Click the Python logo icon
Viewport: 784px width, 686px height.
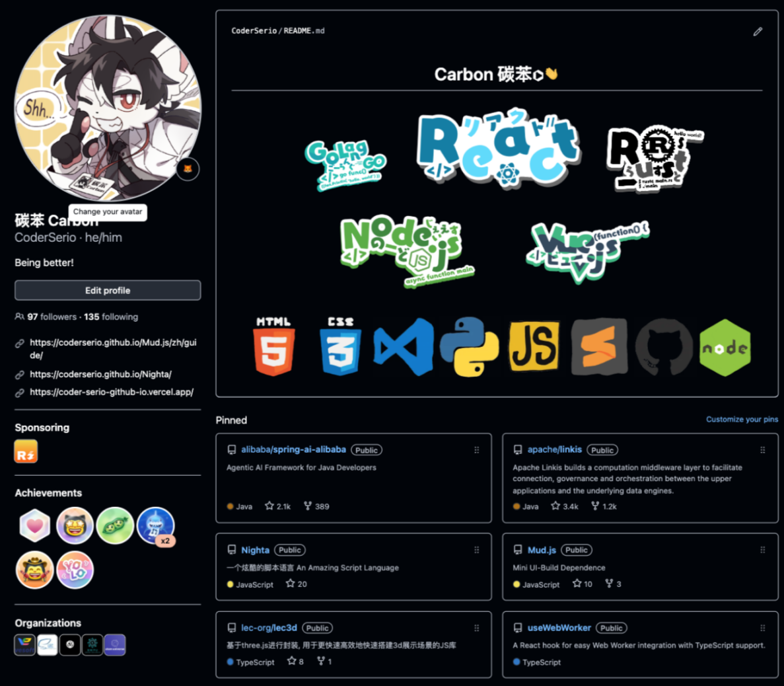469,346
